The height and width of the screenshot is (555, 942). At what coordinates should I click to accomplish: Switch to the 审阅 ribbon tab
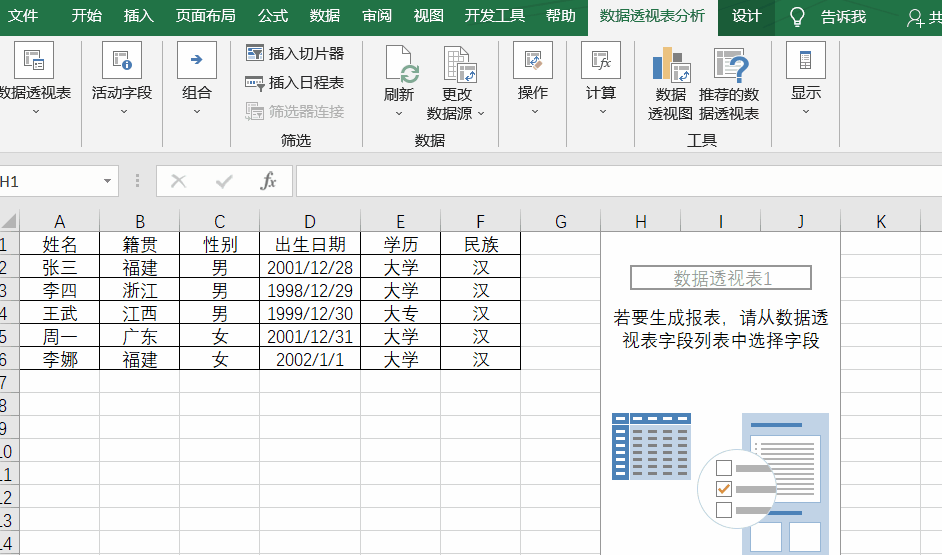point(377,16)
